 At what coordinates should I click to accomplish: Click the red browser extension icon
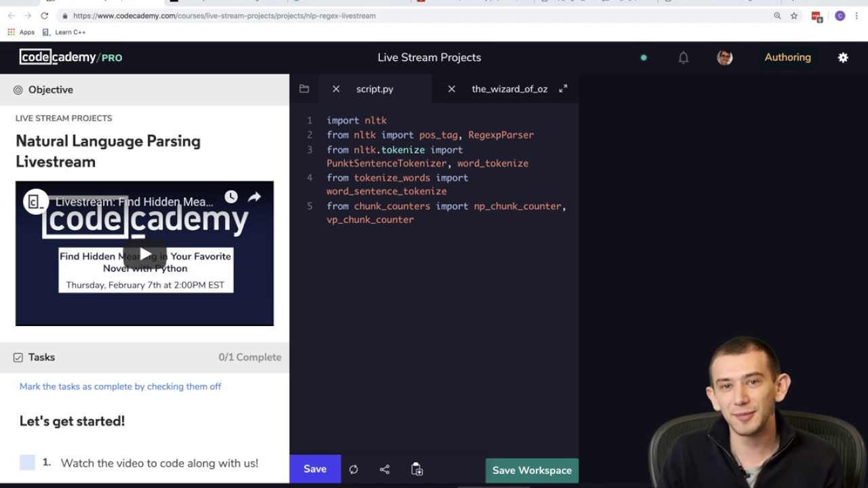click(x=817, y=16)
